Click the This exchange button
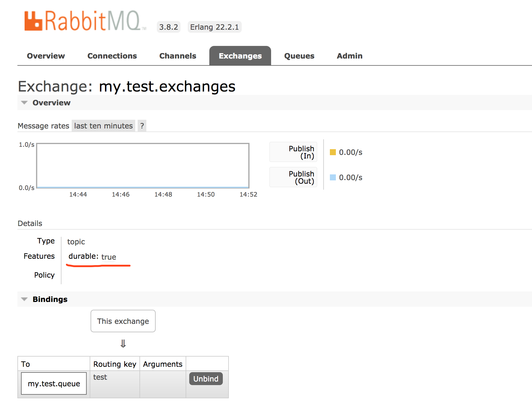Screen dimensions: 532x410 [123, 321]
